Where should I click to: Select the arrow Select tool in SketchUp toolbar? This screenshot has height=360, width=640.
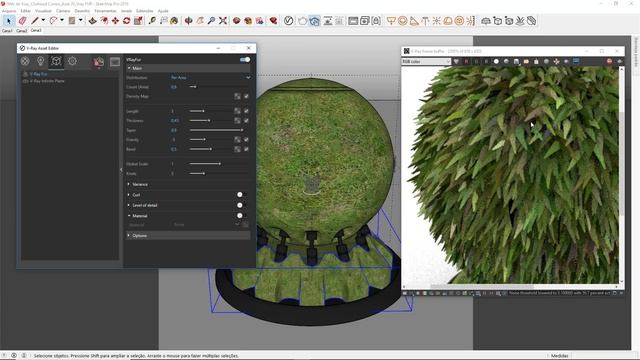point(9,21)
